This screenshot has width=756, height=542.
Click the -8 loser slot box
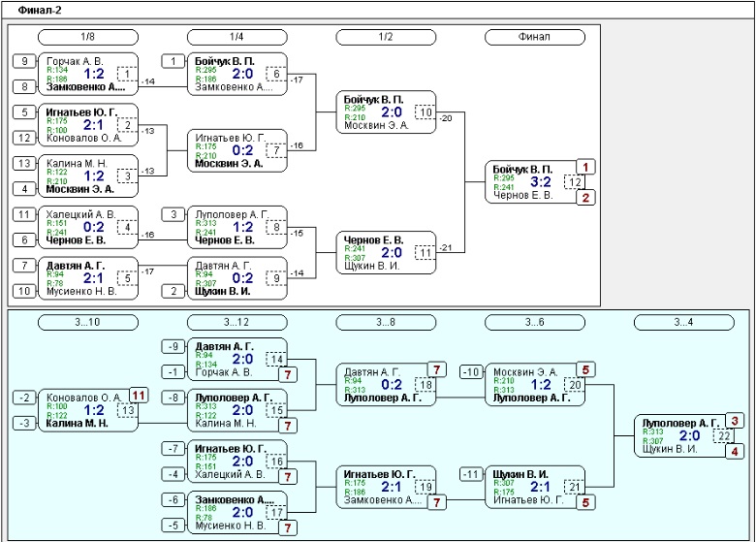point(173,399)
